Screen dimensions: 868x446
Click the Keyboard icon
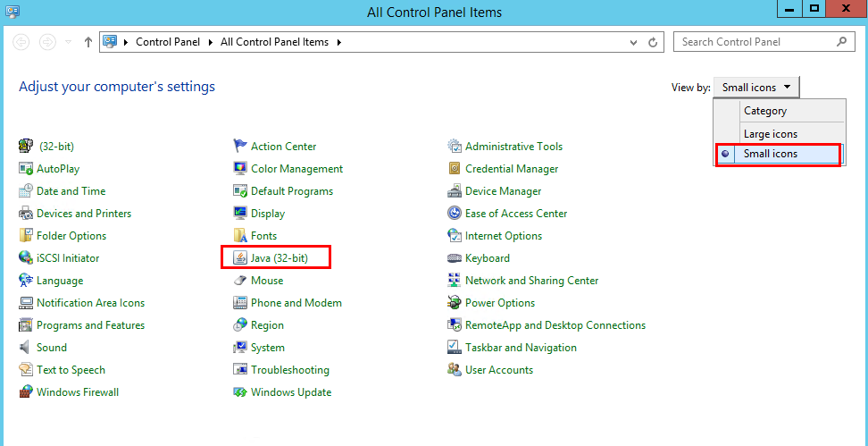455,258
